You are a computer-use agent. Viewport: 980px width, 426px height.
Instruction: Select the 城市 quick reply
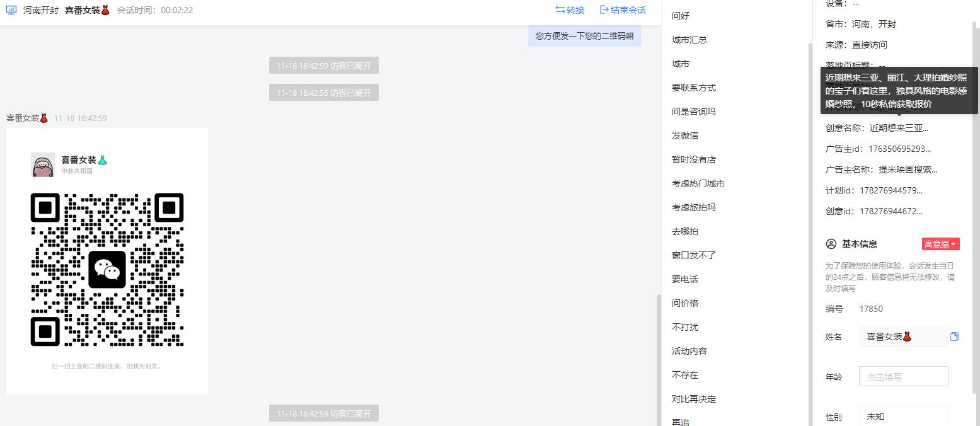point(681,64)
